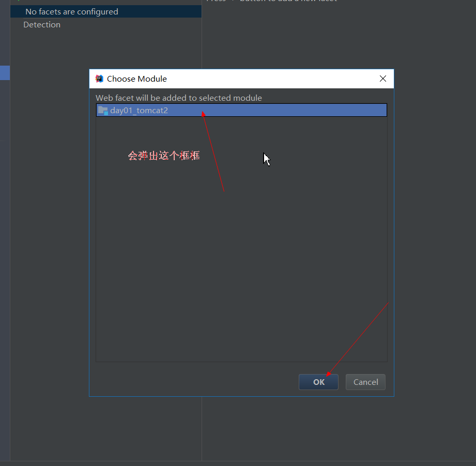The image size is (476, 466).
Task: Click the IntelliJ logo in Choose Module title bar
Action: (99, 79)
